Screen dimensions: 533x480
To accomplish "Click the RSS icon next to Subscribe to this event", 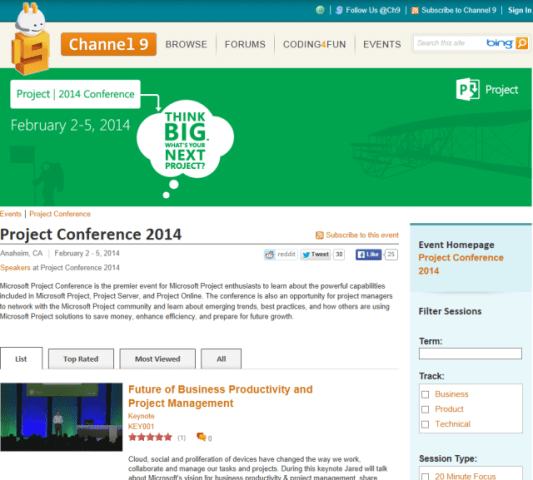I will pos(320,235).
